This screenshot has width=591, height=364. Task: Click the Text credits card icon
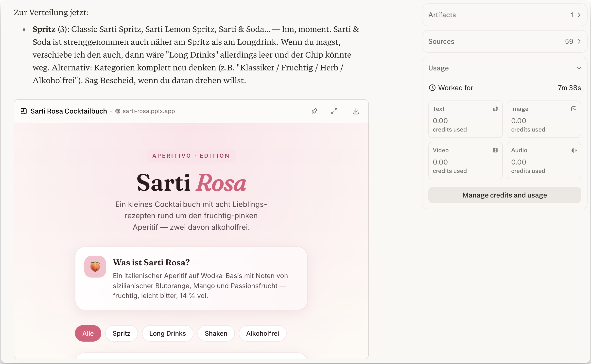point(495,109)
